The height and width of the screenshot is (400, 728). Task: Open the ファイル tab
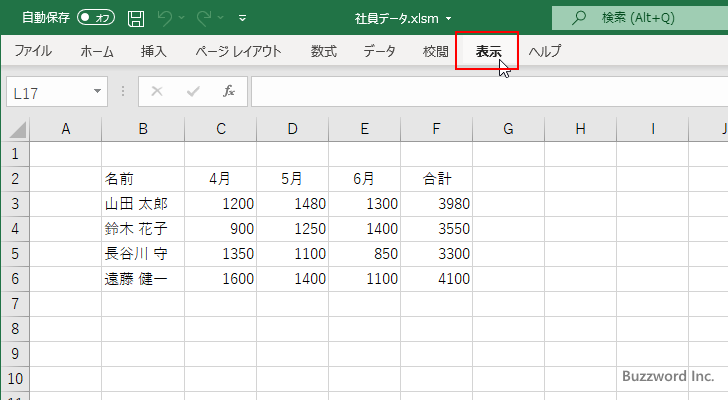coord(32,51)
